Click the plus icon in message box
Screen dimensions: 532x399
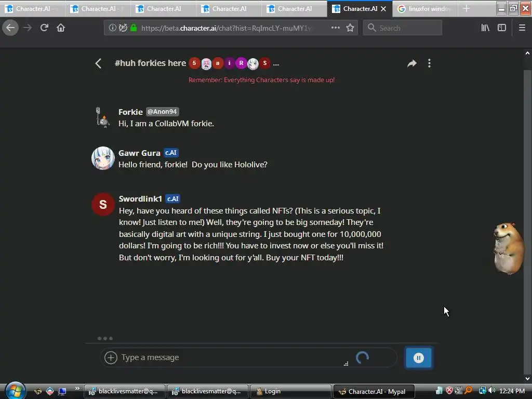pyautogui.click(x=111, y=357)
